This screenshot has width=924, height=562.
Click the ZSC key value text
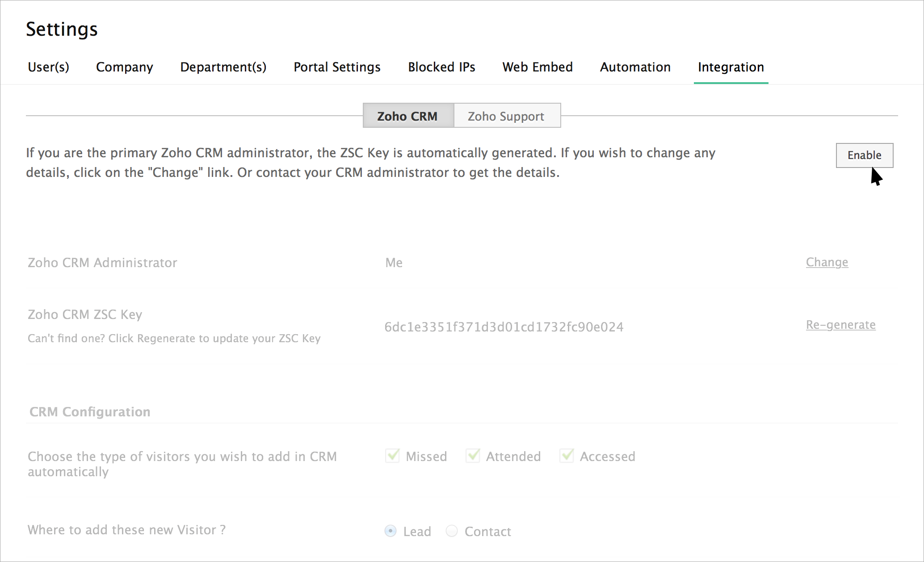coord(504,327)
